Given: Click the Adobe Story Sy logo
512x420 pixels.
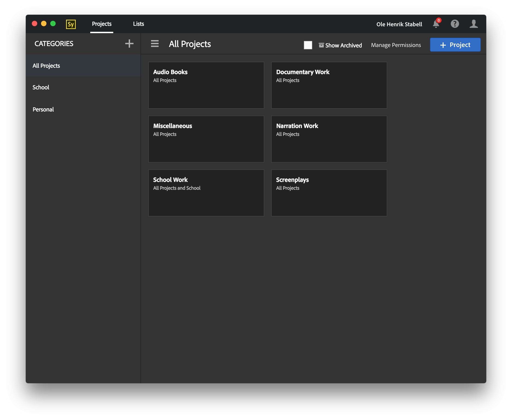Looking at the screenshot, I should pyautogui.click(x=71, y=24).
